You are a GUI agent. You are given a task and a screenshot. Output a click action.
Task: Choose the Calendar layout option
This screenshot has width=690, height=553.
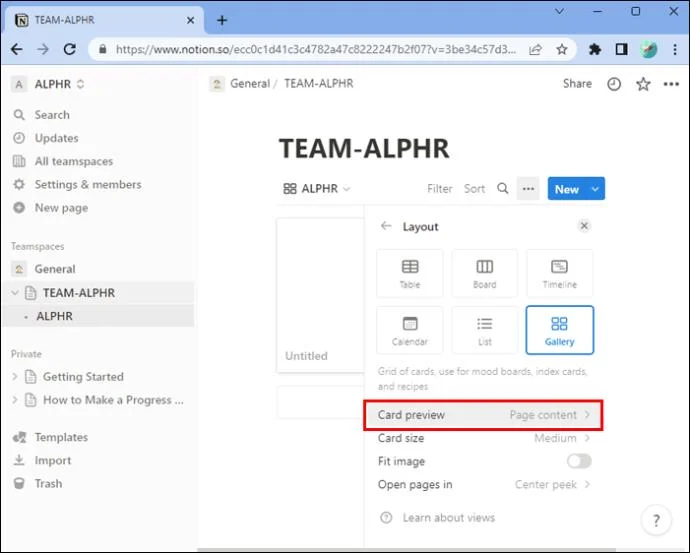pos(410,330)
